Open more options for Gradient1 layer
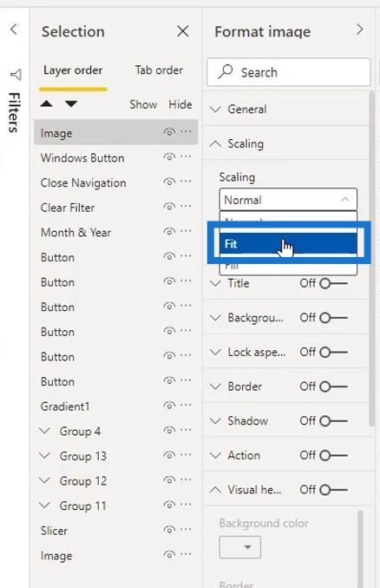The image size is (380, 588). (186, 406)
